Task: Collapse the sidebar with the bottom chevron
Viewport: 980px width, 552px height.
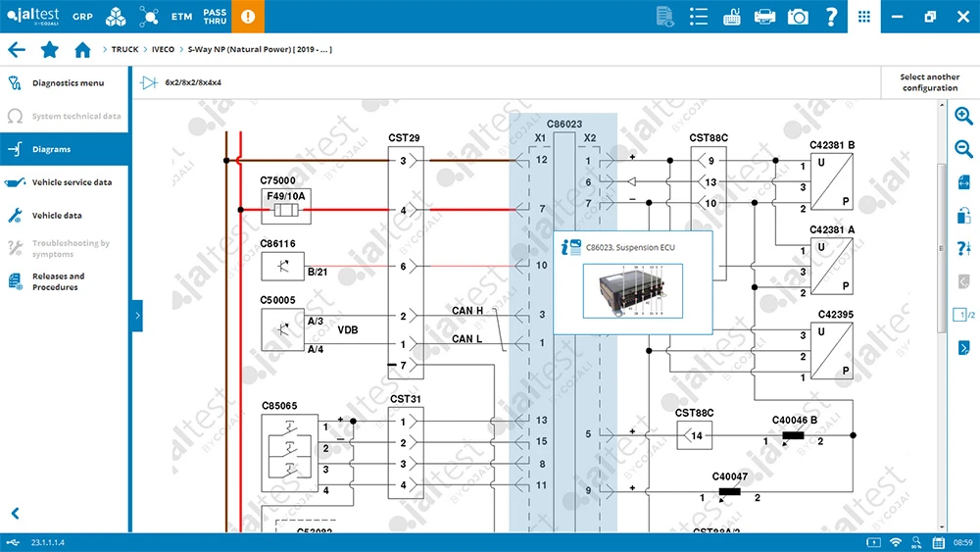Action: pos(16,513)
